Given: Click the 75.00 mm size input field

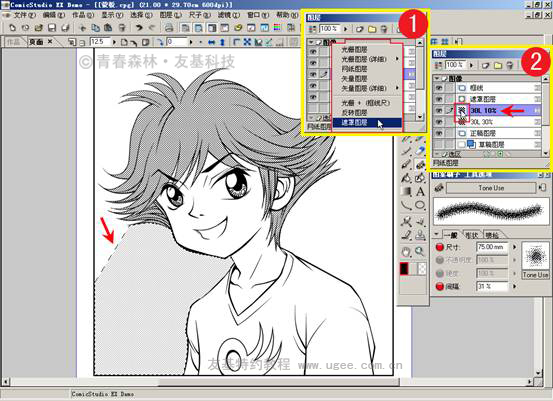Looking at the screenshot, I should pos(492,247).
